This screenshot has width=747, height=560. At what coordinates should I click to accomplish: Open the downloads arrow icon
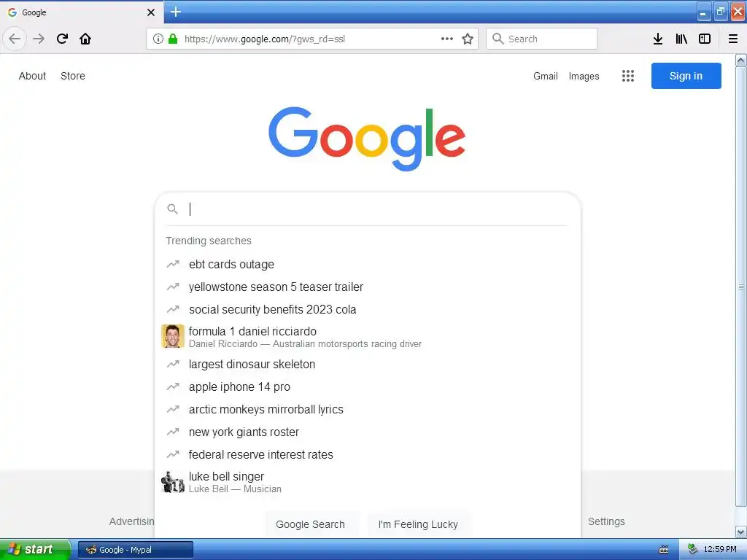point(658,39)
